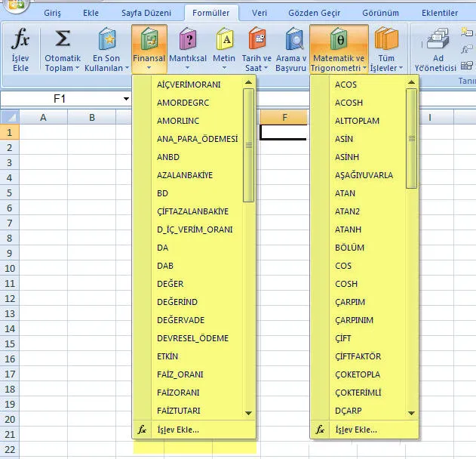Open the Metin functions book icon
The width and height of the screenshot is (476, 459).
(x=224, y=39)
